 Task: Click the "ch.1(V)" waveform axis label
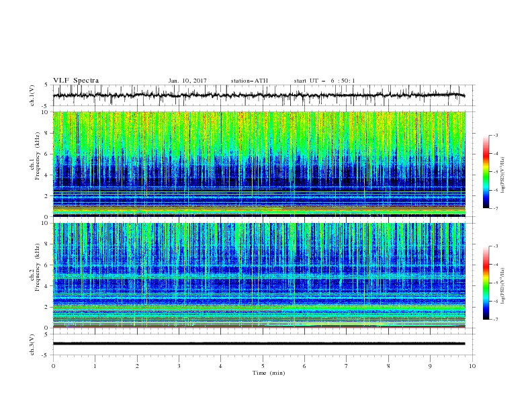pyautogui.click(x=32, y=95)
